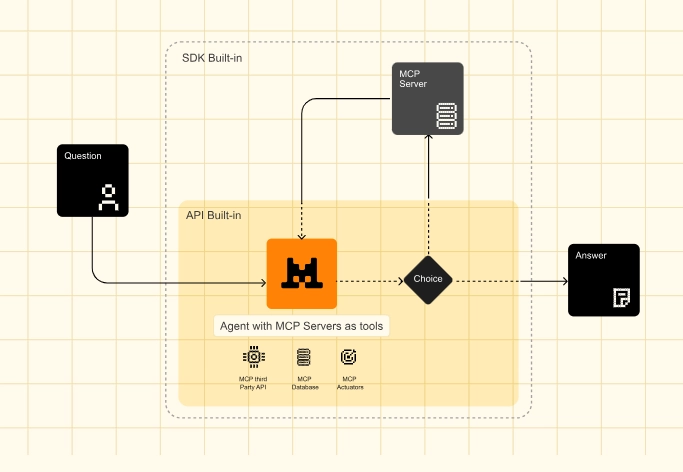This screenshot has width=683, height=472.
Task: Select the MCP Database caption text
Action: [305, 383]
